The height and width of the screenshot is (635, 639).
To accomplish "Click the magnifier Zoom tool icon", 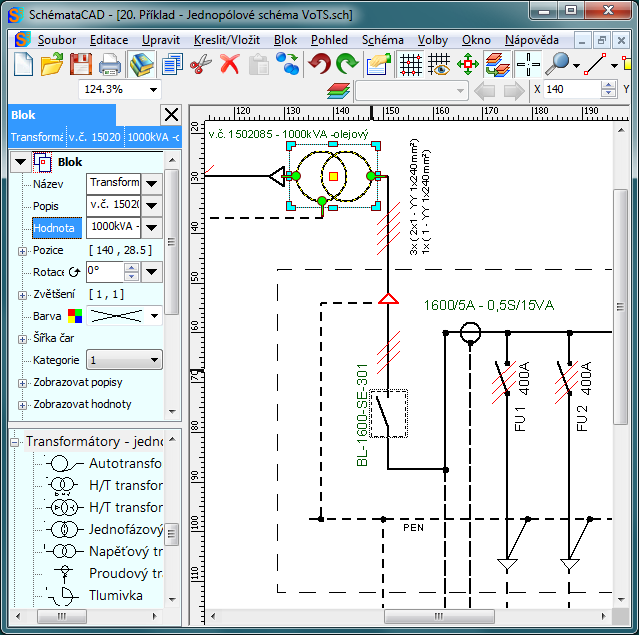I will (x=557, y=65).
